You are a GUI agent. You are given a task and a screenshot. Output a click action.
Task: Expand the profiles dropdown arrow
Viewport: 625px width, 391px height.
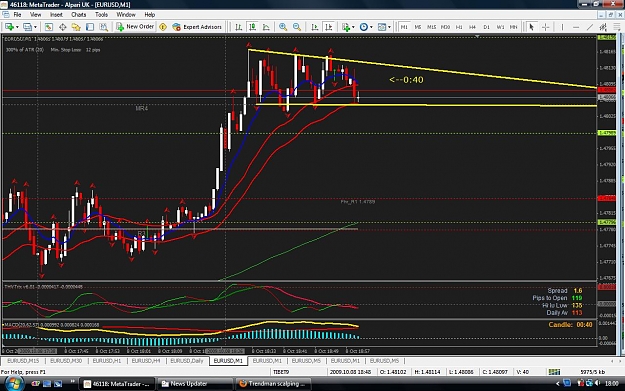coord(35,27)
